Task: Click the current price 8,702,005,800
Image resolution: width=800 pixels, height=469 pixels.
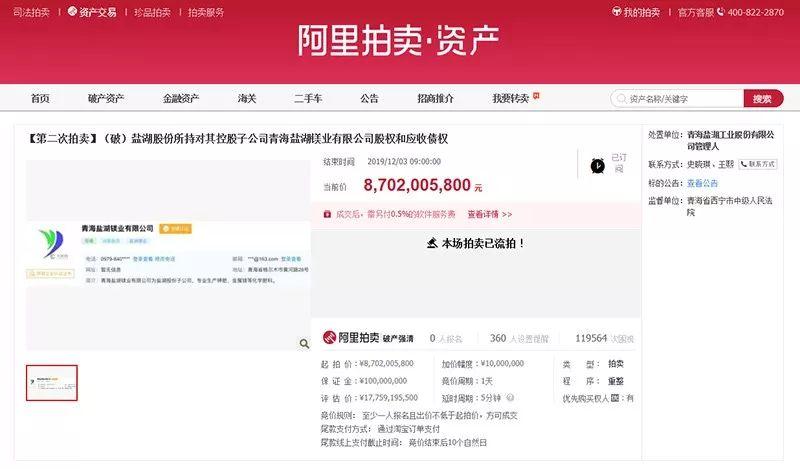Action: click(417, 185)
